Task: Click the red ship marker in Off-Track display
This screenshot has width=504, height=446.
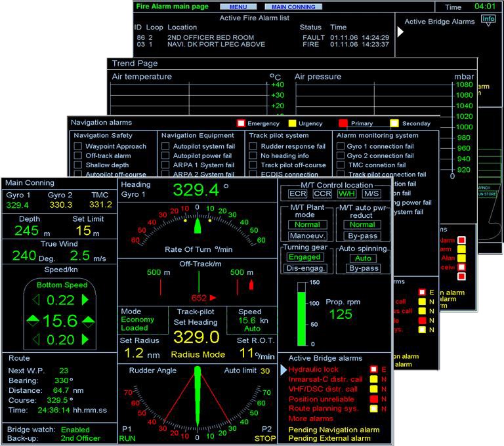Action: point(251,285)
